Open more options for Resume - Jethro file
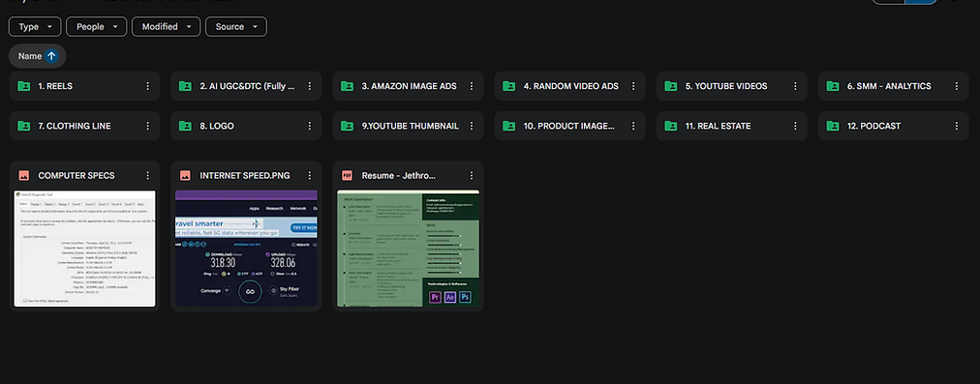Screen dimensions: 980x384 (x=472, y=176)
